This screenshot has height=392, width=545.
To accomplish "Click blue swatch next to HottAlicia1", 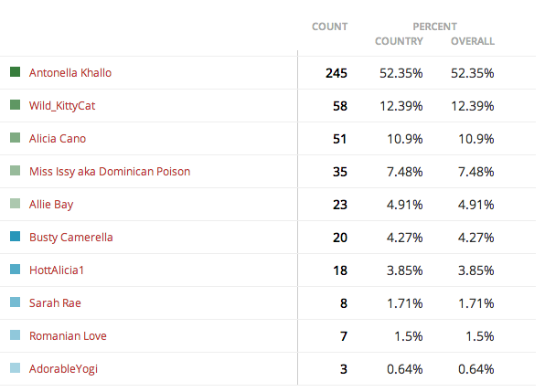I will point(15,269).
